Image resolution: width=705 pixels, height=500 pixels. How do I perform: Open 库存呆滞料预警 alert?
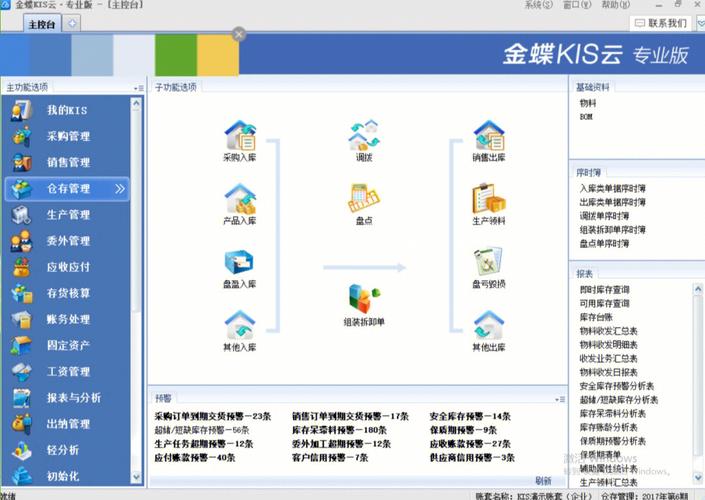[339, 430]
